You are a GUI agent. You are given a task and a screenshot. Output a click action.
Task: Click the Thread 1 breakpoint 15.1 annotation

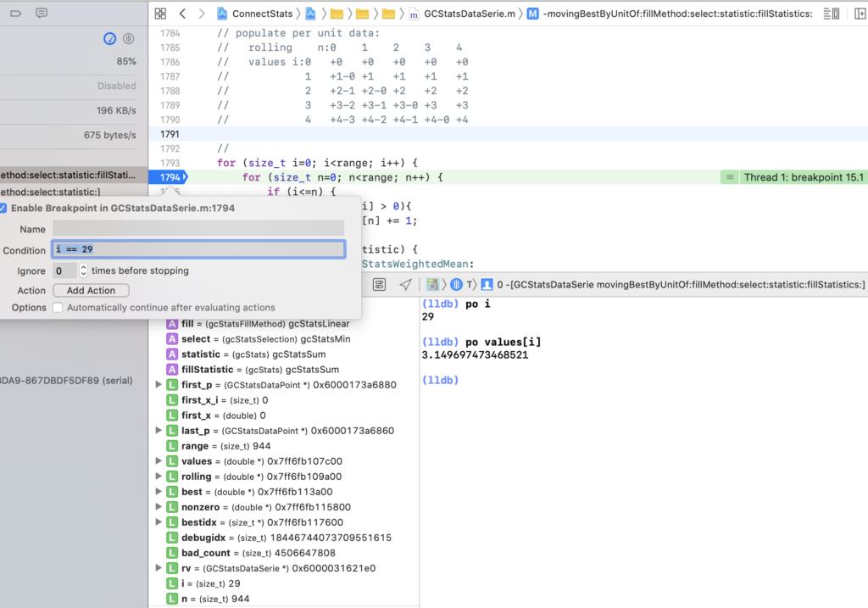click(802, 177)
